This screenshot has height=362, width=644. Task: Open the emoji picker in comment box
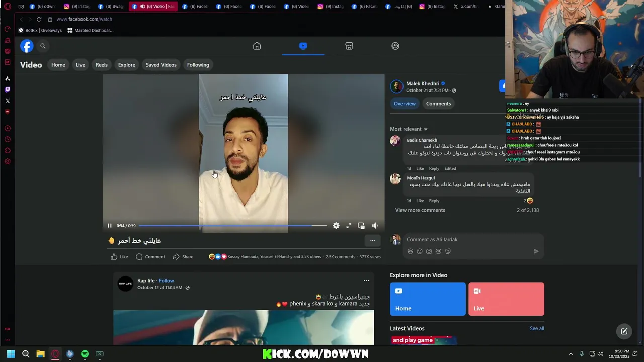[420, 251]
